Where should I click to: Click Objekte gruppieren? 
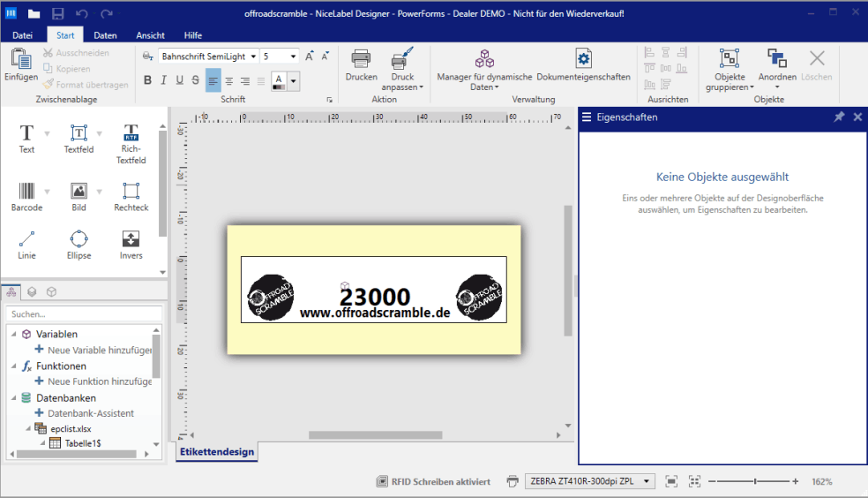[x=730, y=69]
